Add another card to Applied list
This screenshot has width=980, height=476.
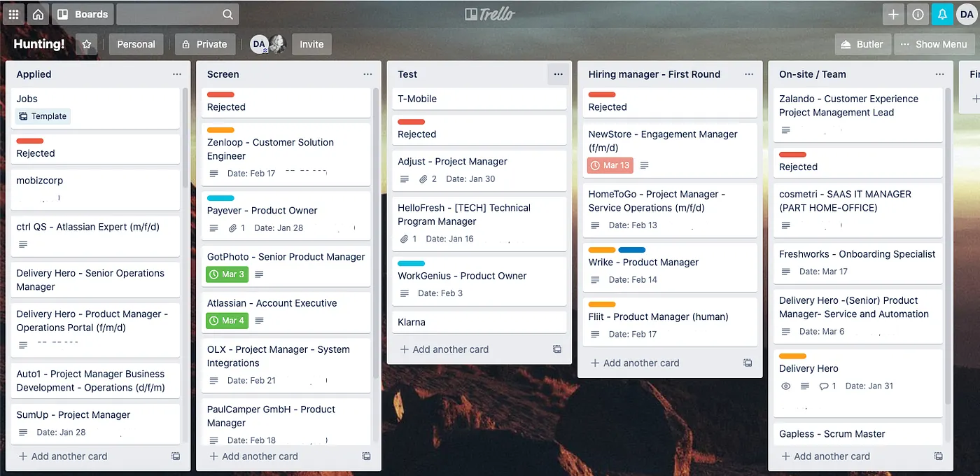[x=63, y=456]
